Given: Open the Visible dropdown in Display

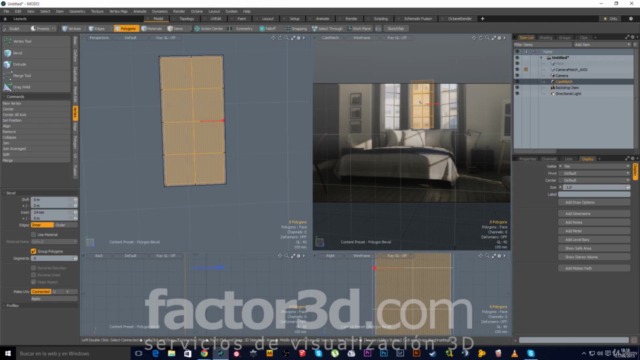Looking at the screenshot, I should tap(596, 167).
